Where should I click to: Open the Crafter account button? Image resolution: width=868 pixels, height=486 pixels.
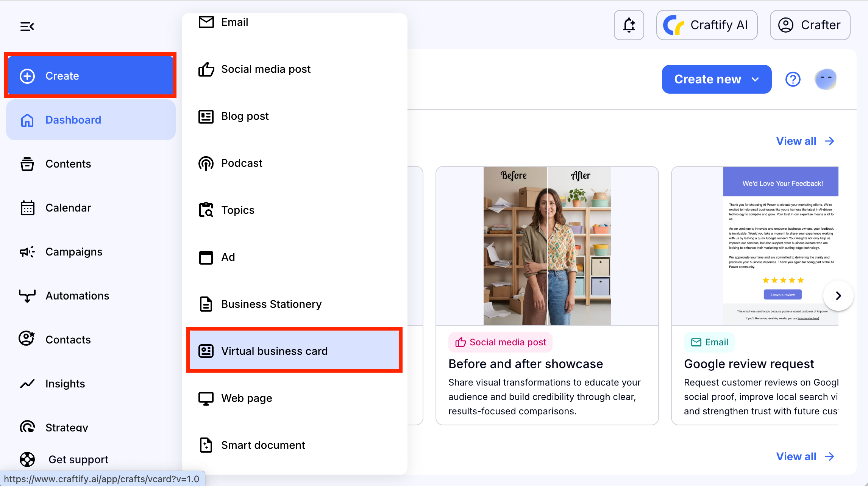[x=810, y=25]
